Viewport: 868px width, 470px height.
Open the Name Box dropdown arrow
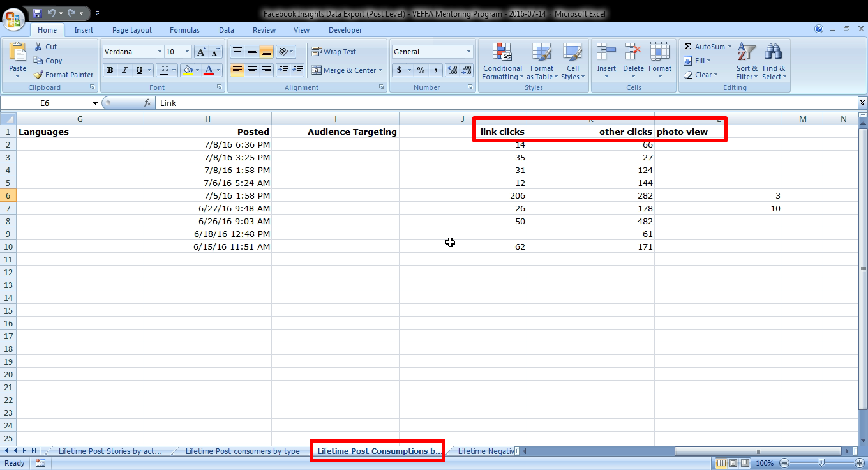click(95, 103)
